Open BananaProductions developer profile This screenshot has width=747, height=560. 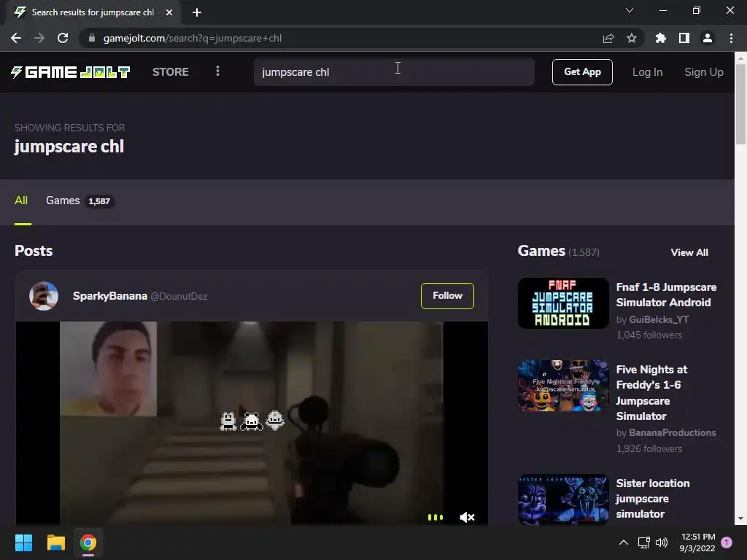672,433
